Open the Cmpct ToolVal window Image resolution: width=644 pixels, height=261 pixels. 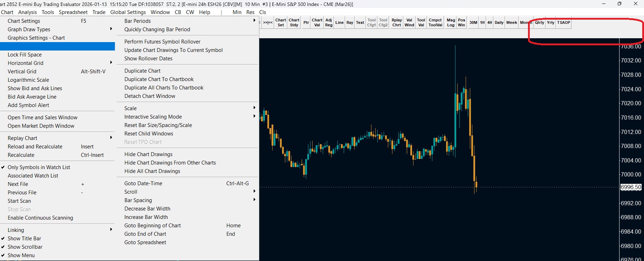(x=435, y=22)
